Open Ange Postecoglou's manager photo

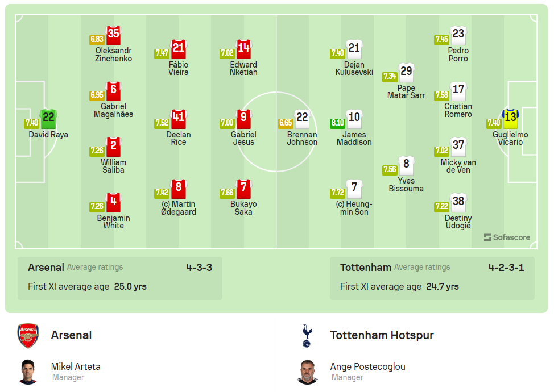pos(307,372)
